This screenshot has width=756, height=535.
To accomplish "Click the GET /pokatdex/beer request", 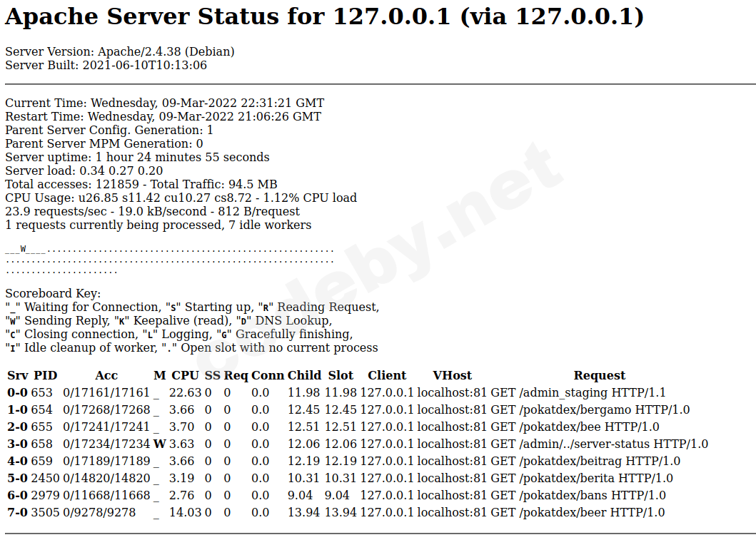I will 578,512.
